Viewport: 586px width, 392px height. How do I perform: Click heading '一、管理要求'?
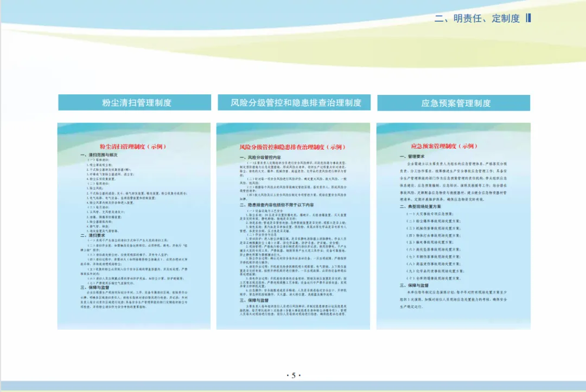(x=412, y=157)
